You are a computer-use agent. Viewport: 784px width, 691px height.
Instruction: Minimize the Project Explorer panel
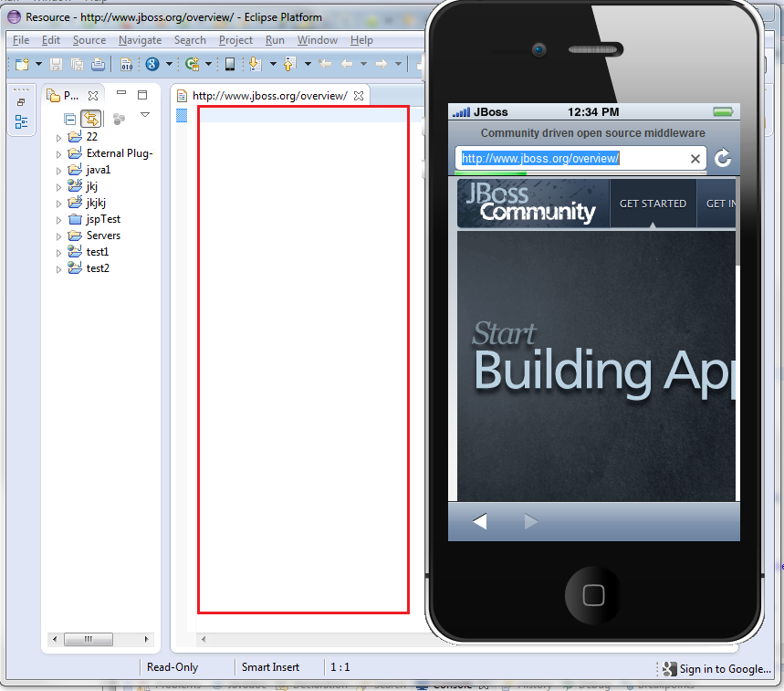(121, 92)
